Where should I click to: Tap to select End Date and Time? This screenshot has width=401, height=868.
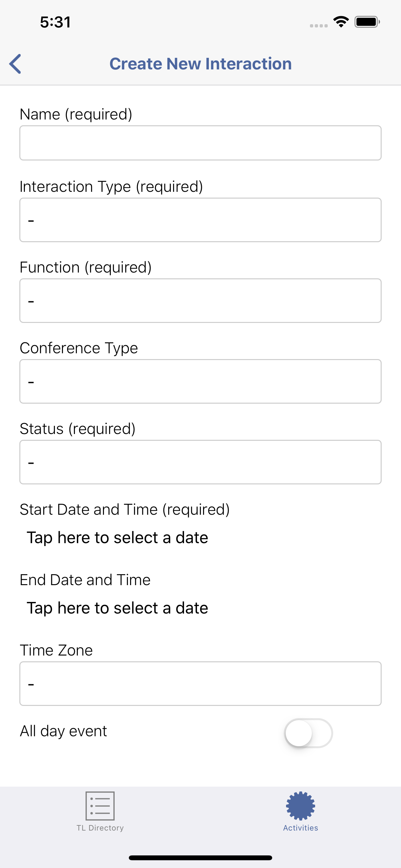[x=117, y=608]
